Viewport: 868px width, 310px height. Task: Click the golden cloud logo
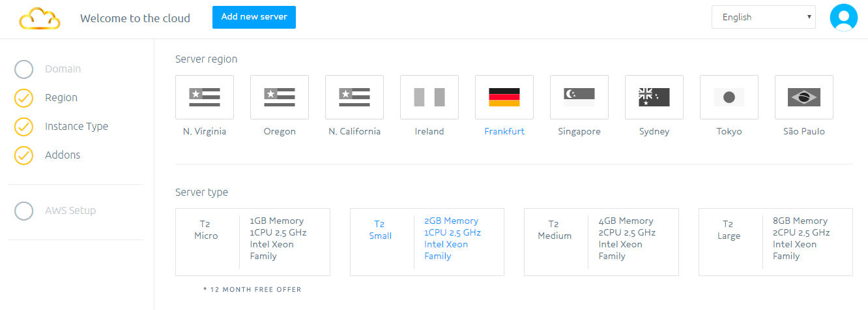pos(40,19)
